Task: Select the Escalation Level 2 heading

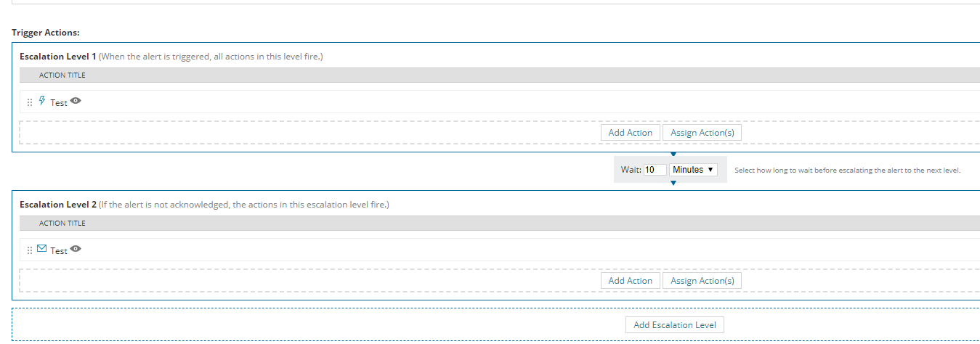Action: pyautogui.click(x=58, y=205)
